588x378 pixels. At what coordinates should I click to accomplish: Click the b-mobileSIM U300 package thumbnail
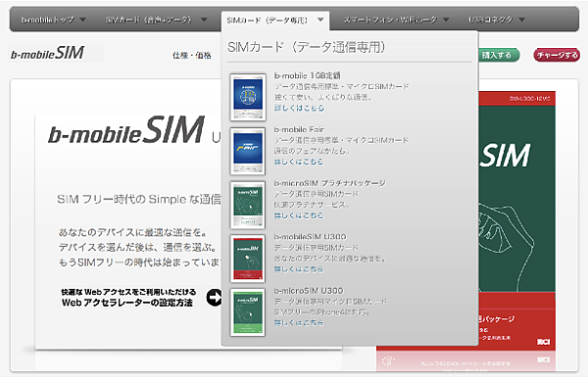tap(248, 259)
